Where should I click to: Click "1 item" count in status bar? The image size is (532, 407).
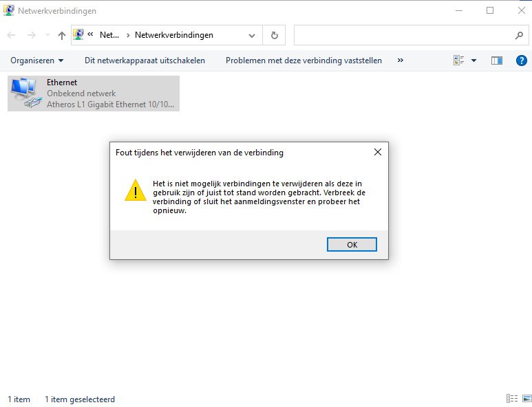(19, 399)
